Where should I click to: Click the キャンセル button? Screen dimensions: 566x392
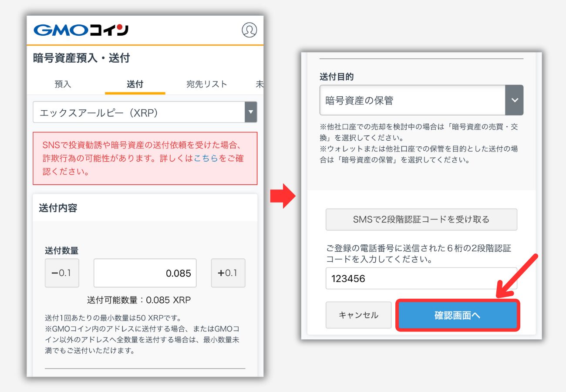(x=359, y=315)
